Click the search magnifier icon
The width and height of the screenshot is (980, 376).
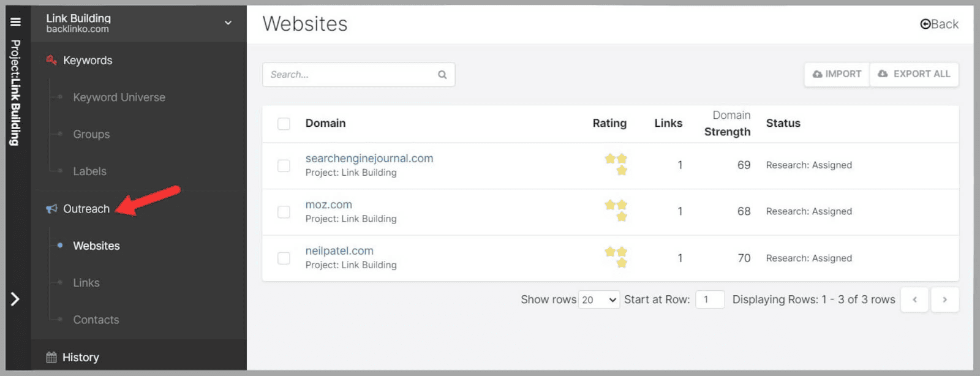(442, 75)
